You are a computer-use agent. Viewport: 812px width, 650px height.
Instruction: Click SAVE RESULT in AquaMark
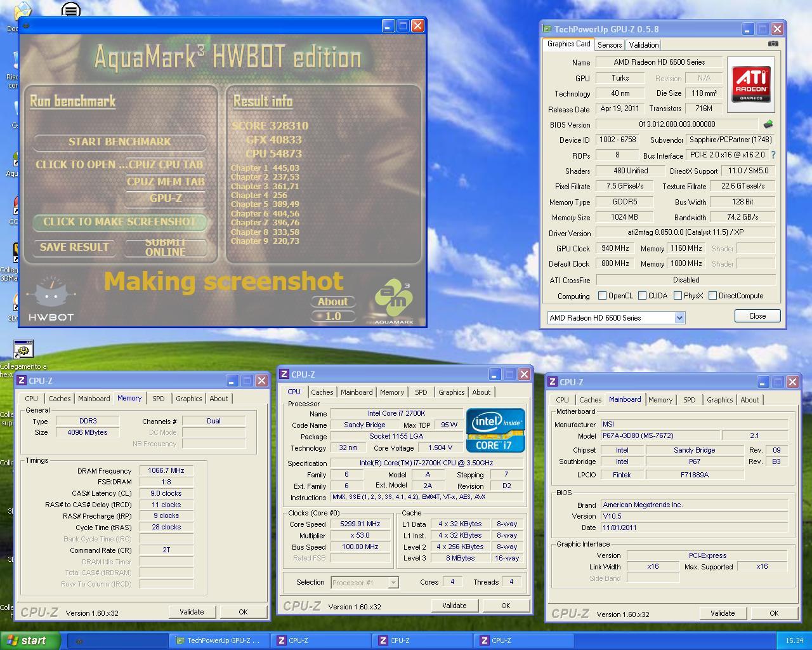click(74, 248)
